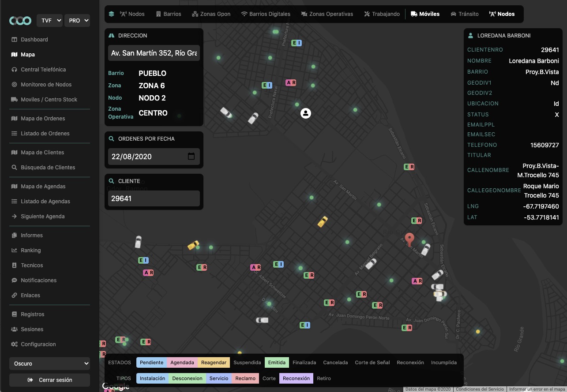567x392 pixels.
Task: Toggle the Finalizada status filter
Action: (304, 363)
